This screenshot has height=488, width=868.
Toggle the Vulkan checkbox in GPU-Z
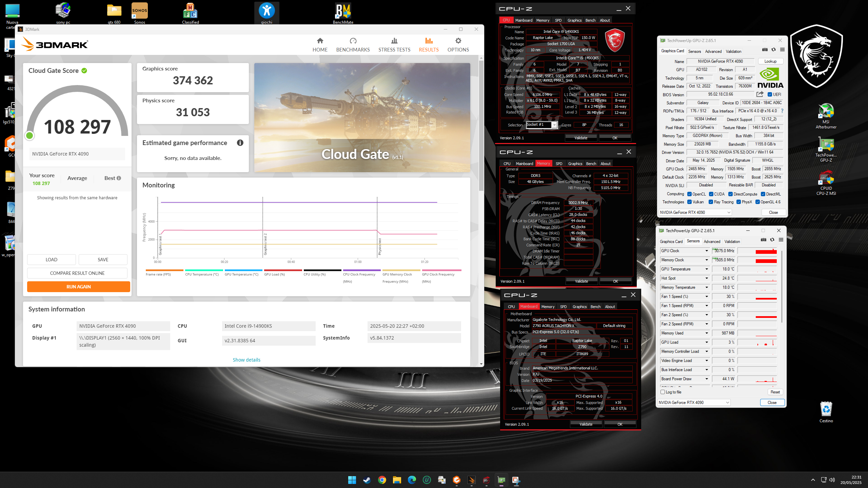(x=689, y=202)
